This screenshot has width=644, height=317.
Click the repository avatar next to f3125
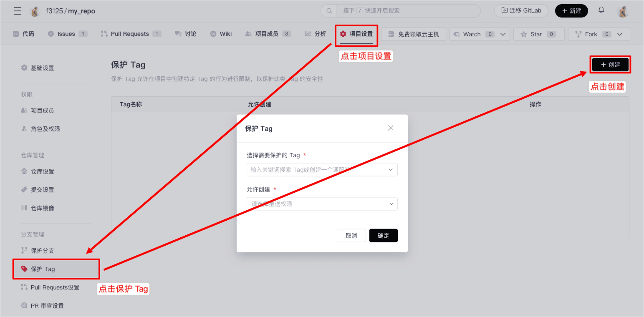35,11
